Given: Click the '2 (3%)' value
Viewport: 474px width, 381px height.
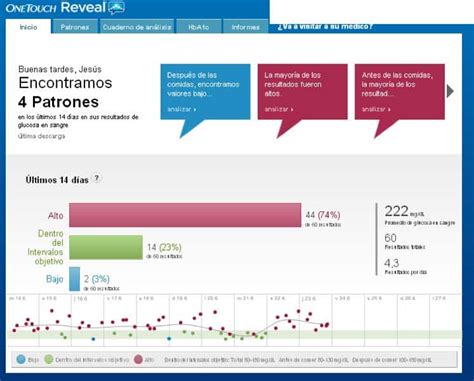Looking at the screenshot, I should coord(97,279).
